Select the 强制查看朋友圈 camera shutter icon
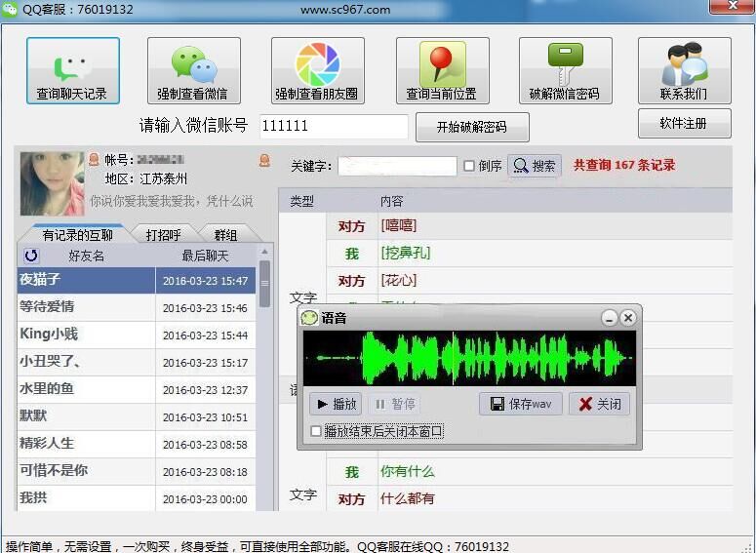This screenshot has height=553, width=756. click(317, 64)
